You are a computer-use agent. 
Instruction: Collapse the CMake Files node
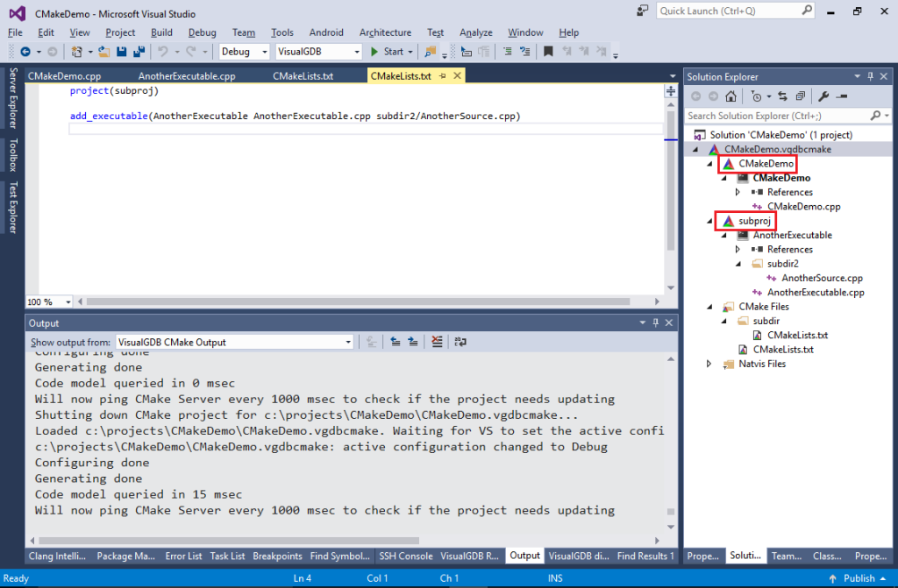[710, 307]
